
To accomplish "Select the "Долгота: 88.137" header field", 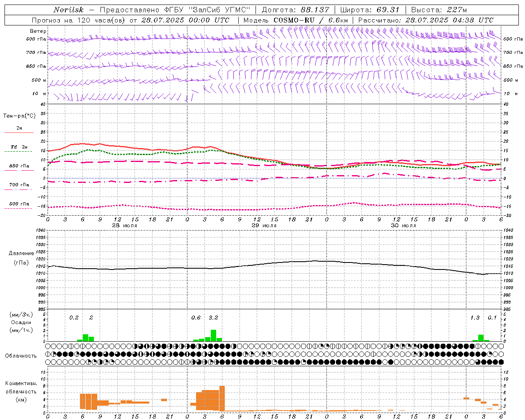I will (x=295, y=10).
